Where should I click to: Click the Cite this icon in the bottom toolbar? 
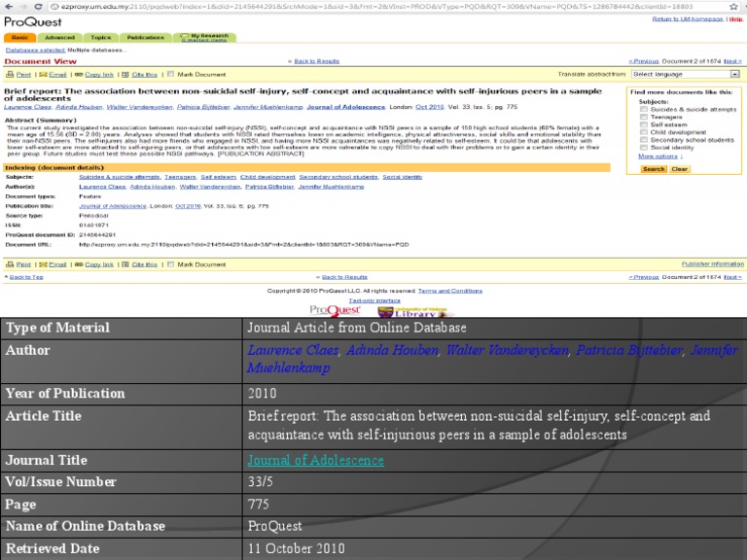click(125, 264)
